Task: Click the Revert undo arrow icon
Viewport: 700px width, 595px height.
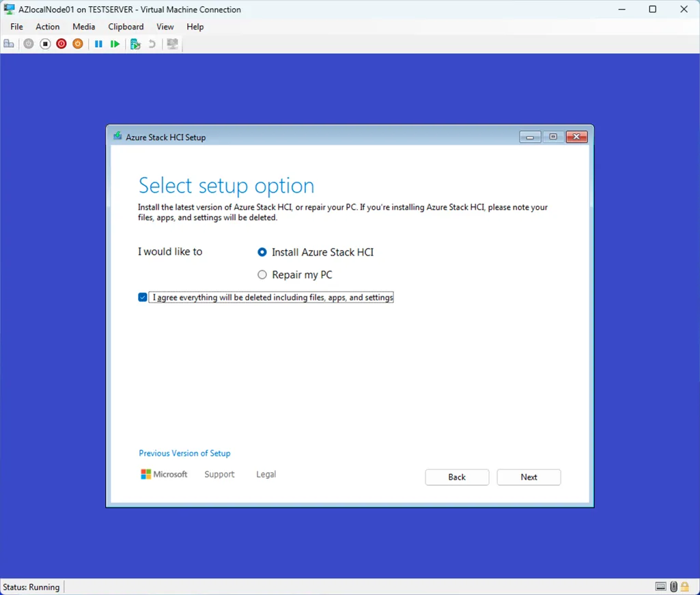Action: pos(152,44)
